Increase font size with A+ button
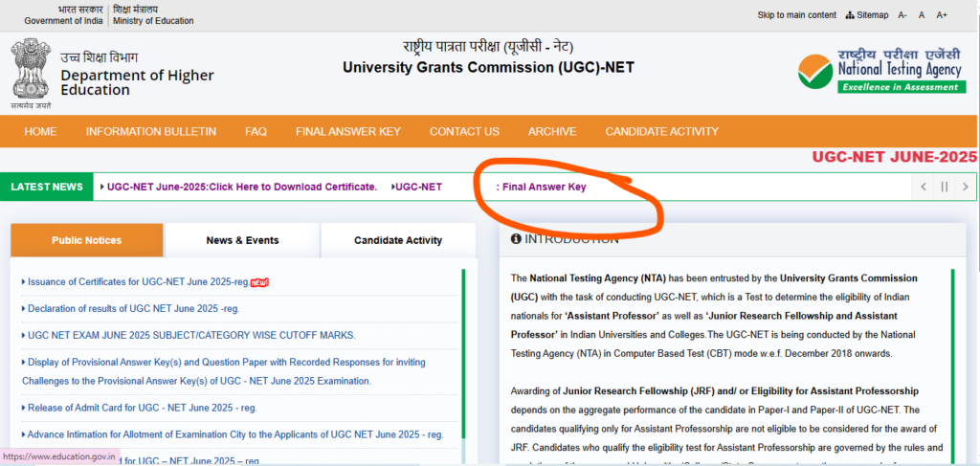 (x=942, y=15)
